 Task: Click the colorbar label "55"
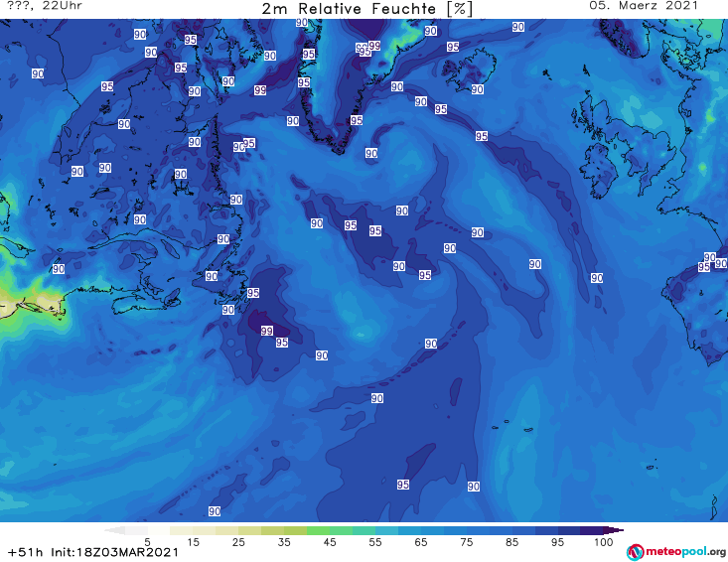pyautogui.click(x=375, y=542)
